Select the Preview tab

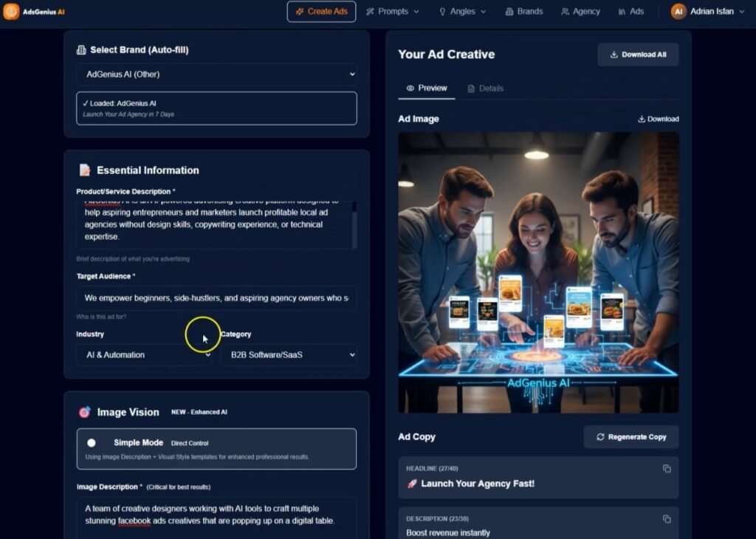pyautogui.click(x=427, y=89)
